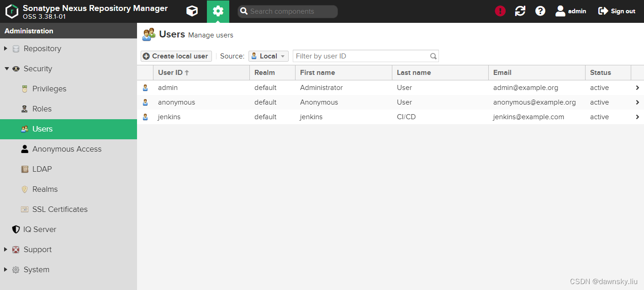Click the SSL Certificates card icon
Viewport: 644px width, 290px height.
(25, 209)
